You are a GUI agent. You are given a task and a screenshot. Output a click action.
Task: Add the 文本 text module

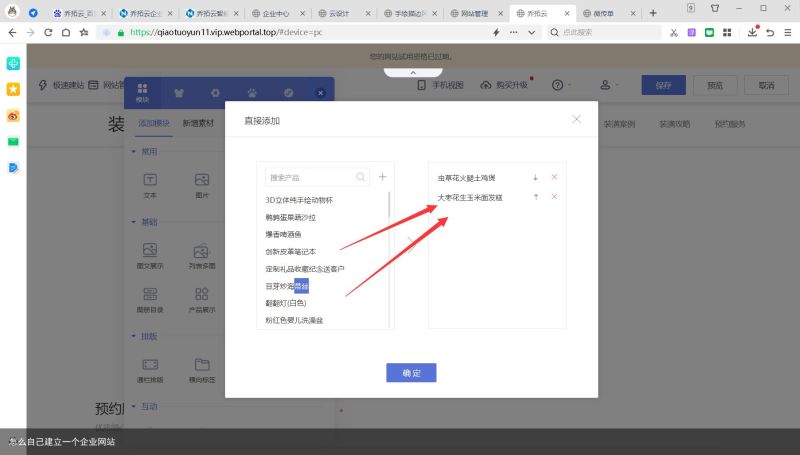[150, 186]
